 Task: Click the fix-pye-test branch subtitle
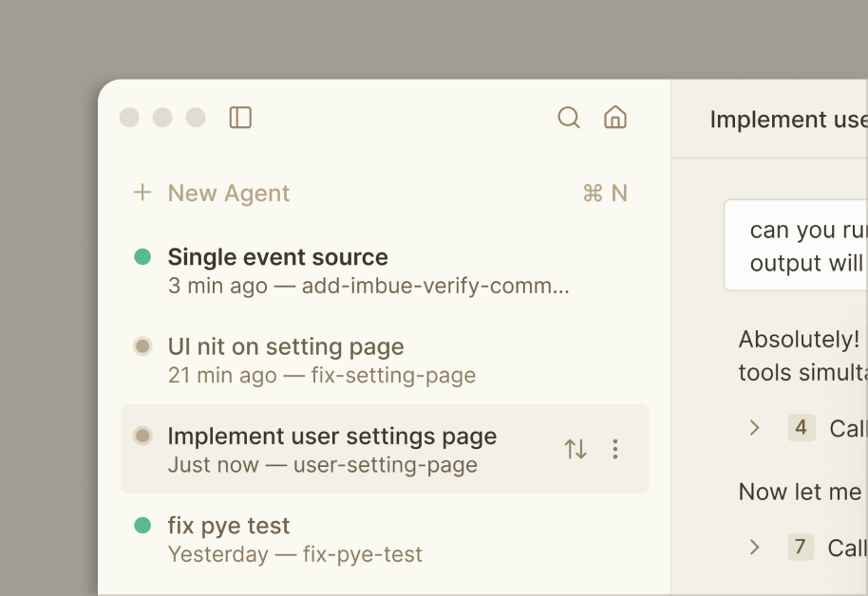(363, 554)
